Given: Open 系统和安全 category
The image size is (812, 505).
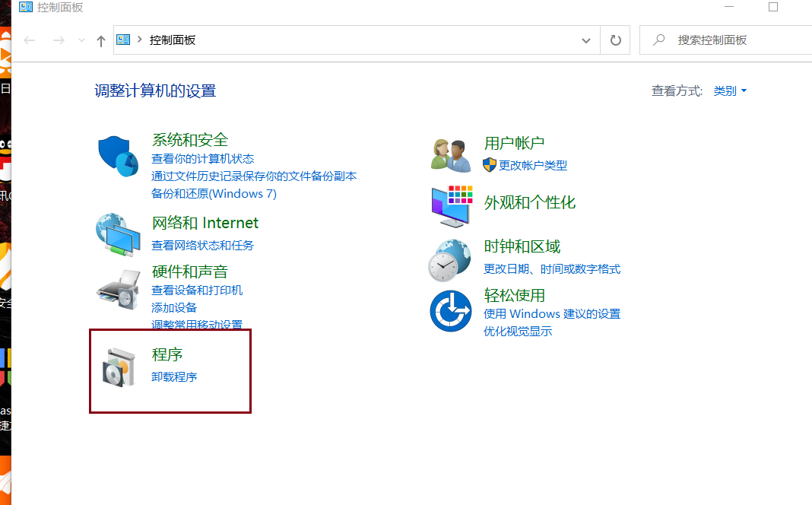Looking at the screenshot, I should 189,140.
